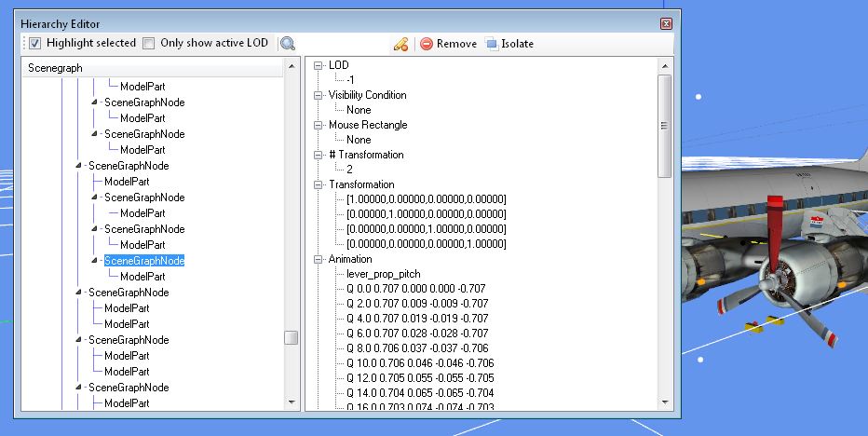Select matrix row [0.00000,0.00000,0.00000,1.00000]

pos(427,244)
